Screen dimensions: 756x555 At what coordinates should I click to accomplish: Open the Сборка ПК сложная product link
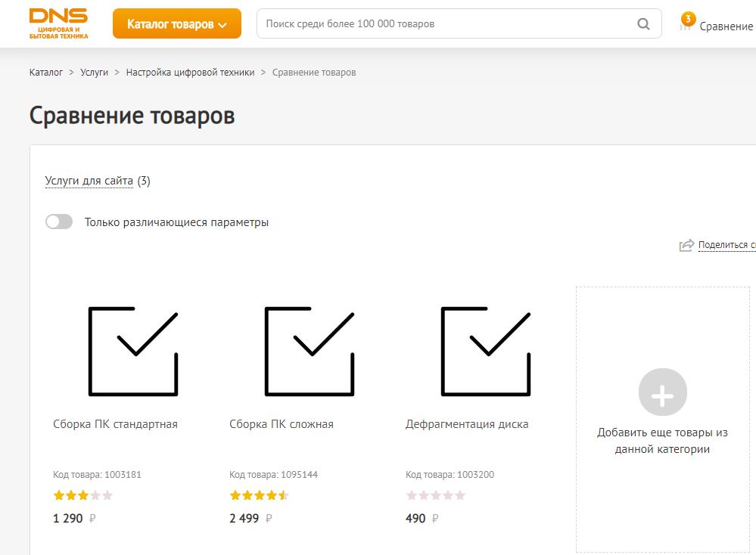[282, 424]
